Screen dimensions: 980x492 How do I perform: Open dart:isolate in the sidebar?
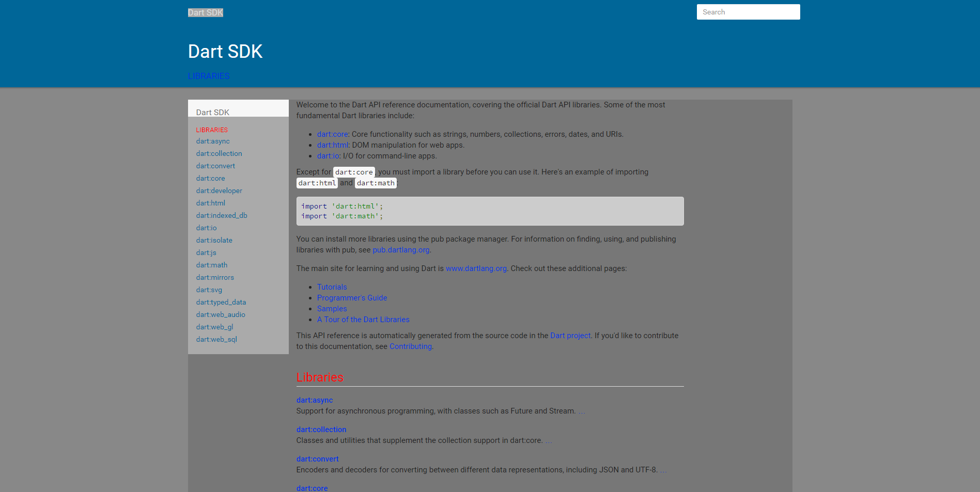(214, 240)
